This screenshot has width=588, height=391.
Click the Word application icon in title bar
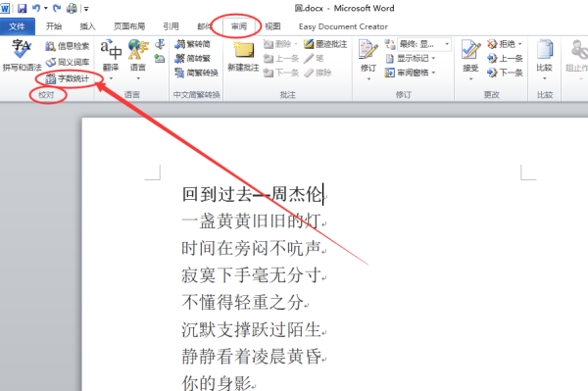[5, 8]
